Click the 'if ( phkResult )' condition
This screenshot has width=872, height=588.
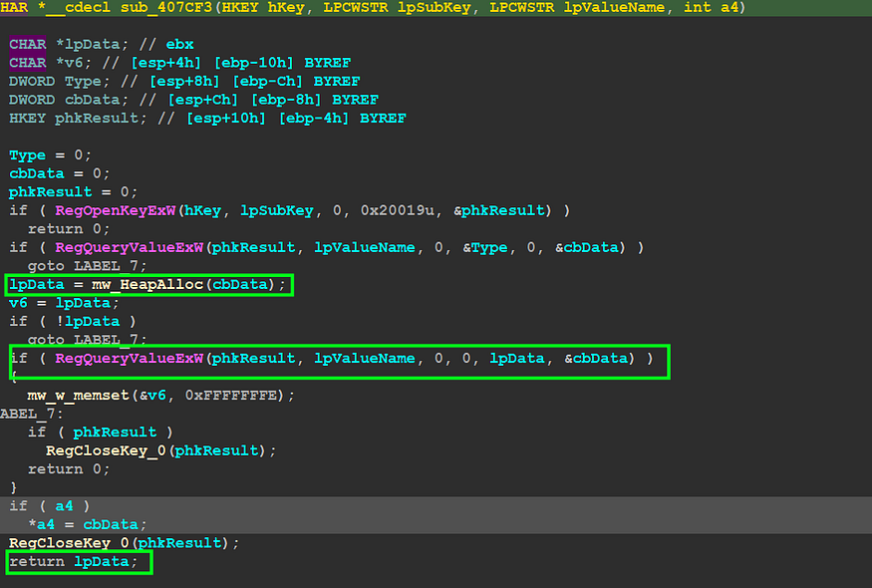pyautogui.click(x=100, y=432)
